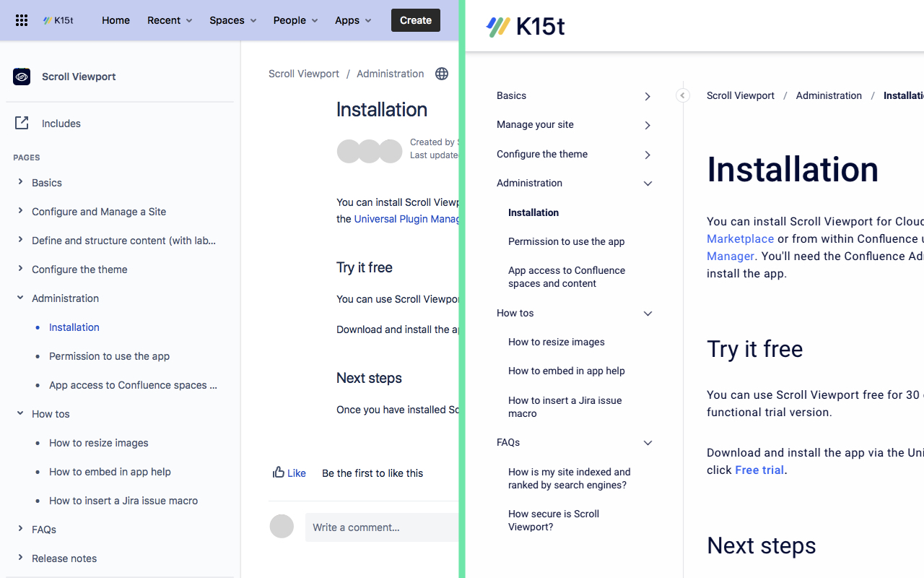The image size is (924, 578).
Task: Open the People dropdown menu
Action: [295, 20]
